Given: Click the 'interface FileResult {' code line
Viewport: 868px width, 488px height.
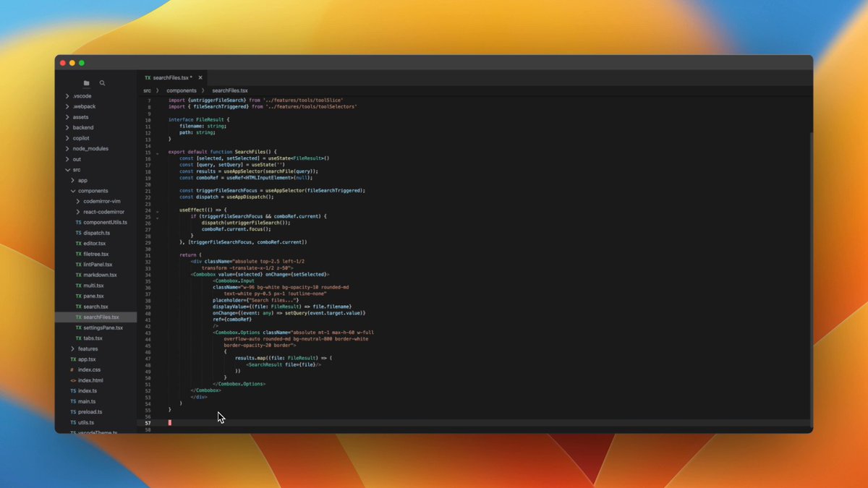Looking at the screenshot, I should (x=199, y=119).
